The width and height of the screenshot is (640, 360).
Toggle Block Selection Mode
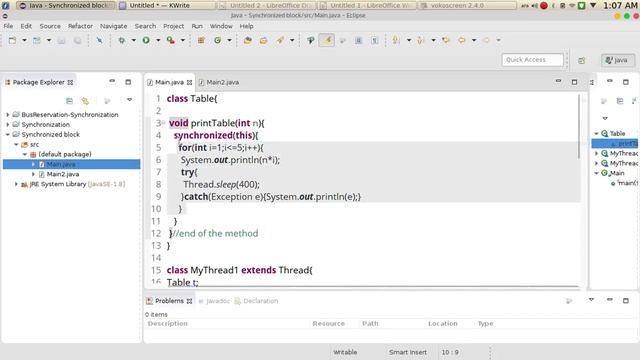click(358, 40)
